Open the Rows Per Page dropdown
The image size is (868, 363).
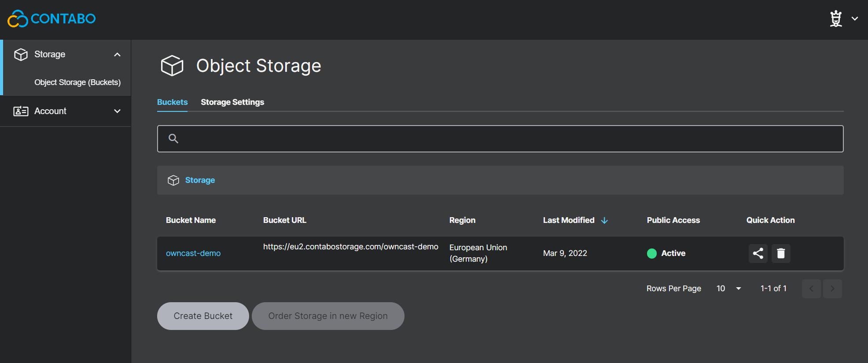pyautogui.click(x=729, y=289)
